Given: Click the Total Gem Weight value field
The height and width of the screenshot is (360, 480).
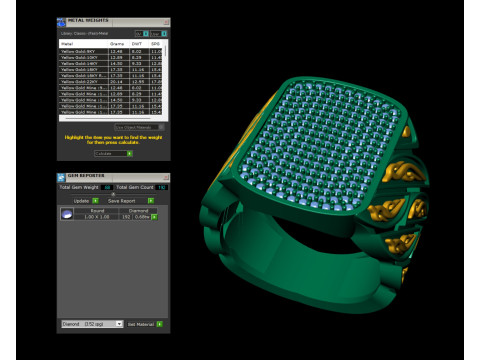Looking at the screenshot, I should (x=107, y=188).
